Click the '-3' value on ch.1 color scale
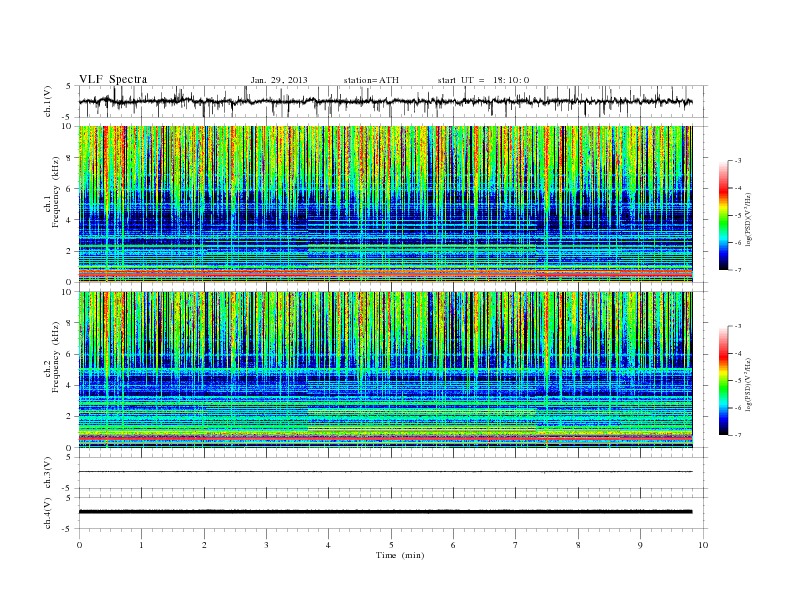Screen dimensions: 792x612 click(x=737, y=161)
